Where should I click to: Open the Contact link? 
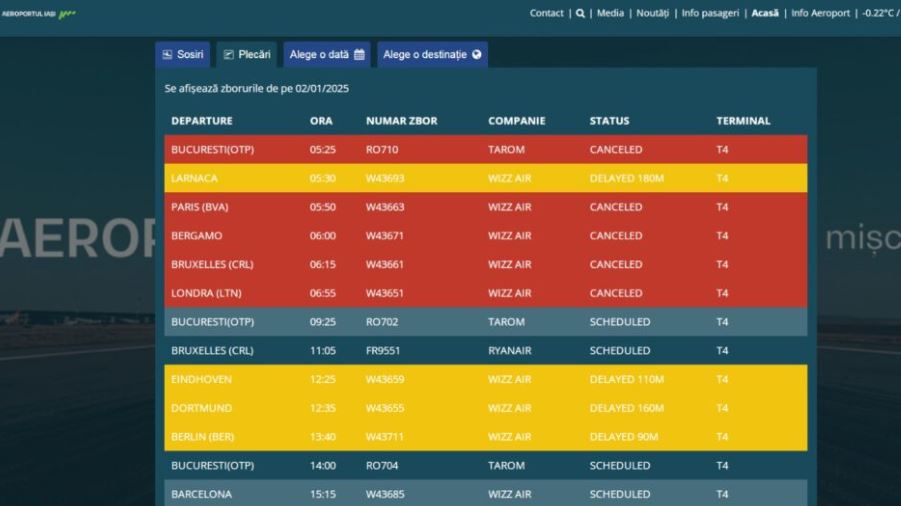pos(546,13)
